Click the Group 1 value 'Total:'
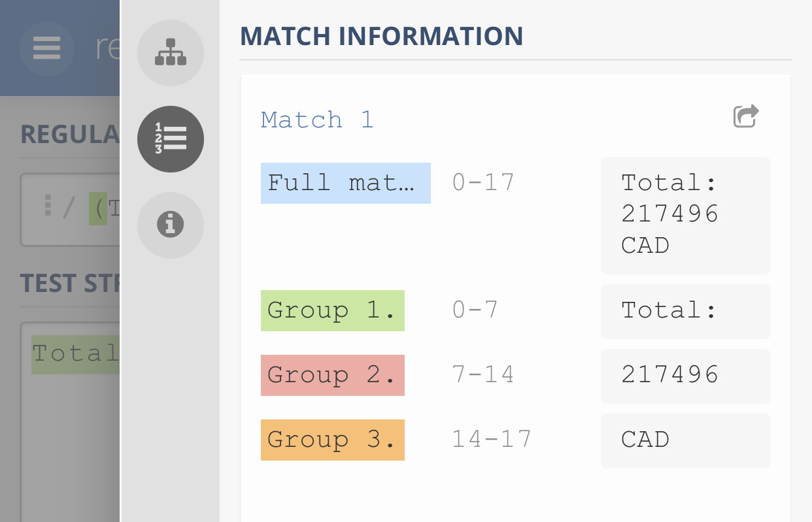 tap(685, 311)
